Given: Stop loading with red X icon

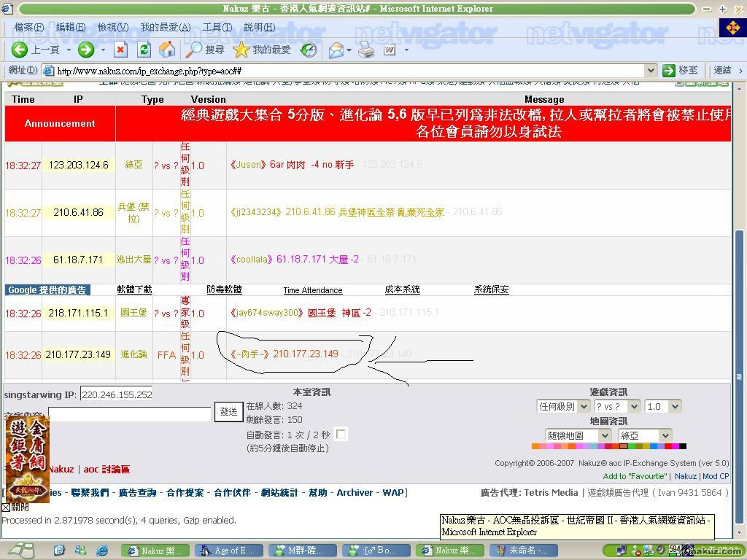Looking at the screenshot, I should 121,50.
